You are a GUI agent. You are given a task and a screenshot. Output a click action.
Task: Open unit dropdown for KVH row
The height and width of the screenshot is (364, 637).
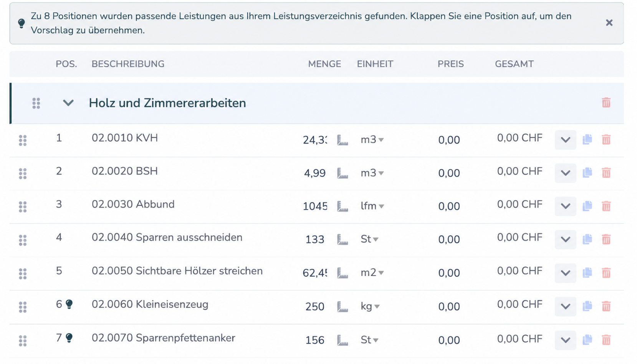pos(372,140)
